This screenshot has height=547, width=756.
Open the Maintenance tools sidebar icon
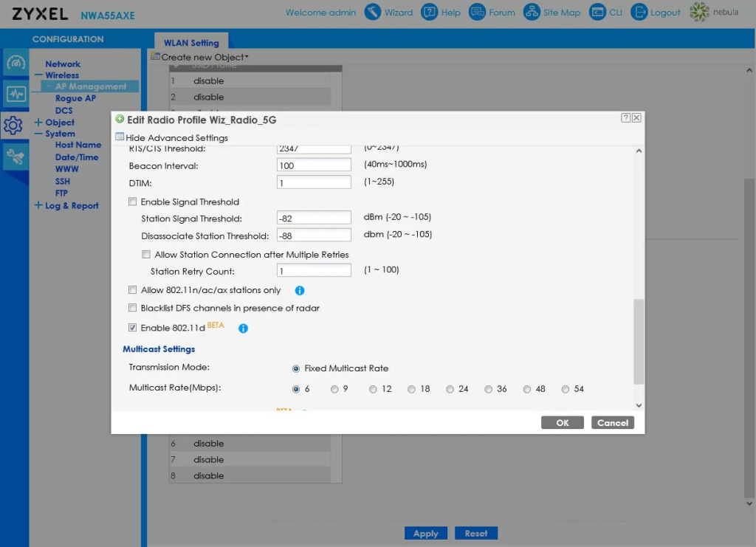click(16, 156)
